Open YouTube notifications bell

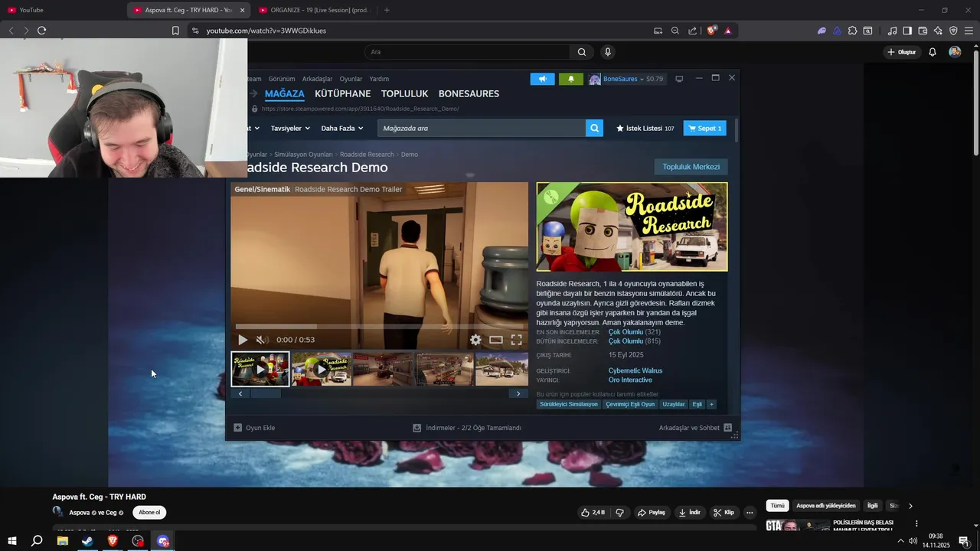pos(933,52)
